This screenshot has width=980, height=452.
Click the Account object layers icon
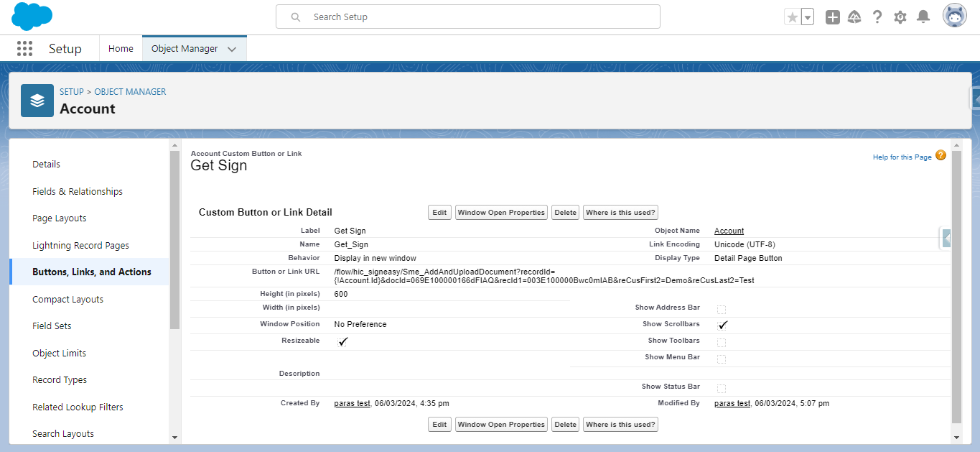coord(37,101)
